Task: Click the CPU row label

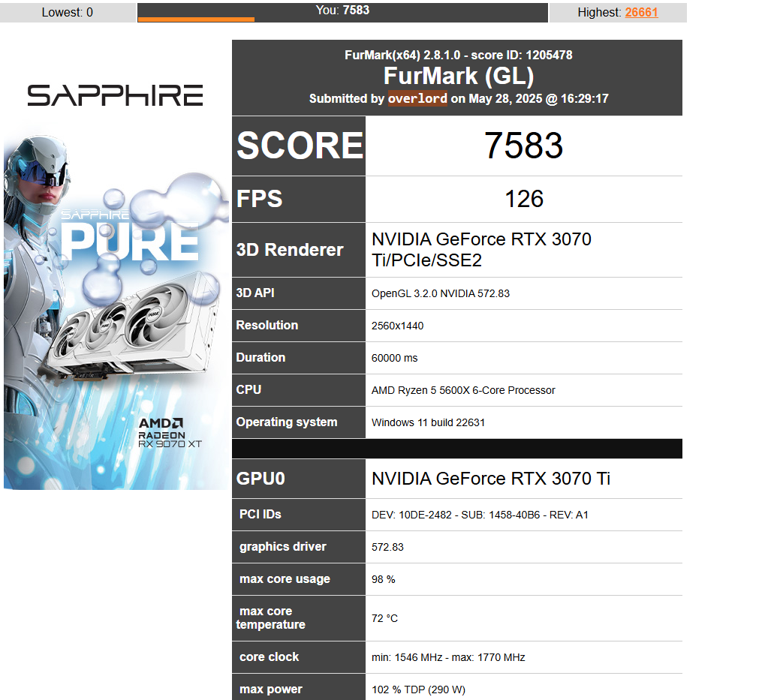Action: (248, 389)
